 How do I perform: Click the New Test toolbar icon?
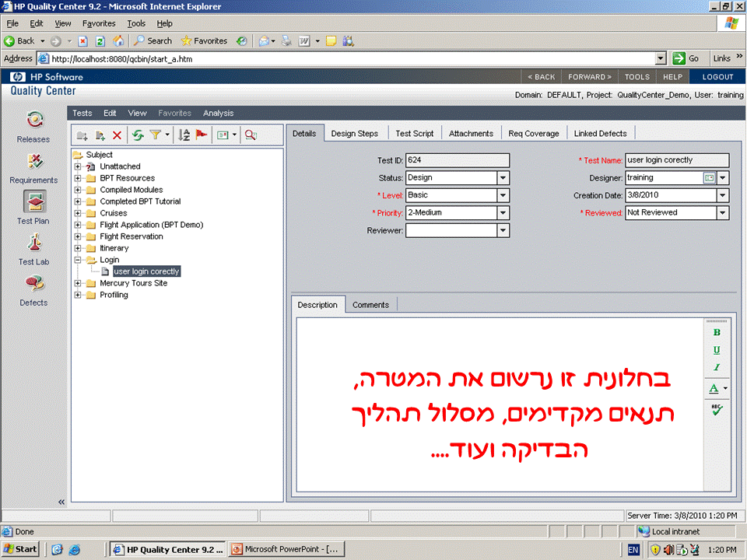coord(100,135)
